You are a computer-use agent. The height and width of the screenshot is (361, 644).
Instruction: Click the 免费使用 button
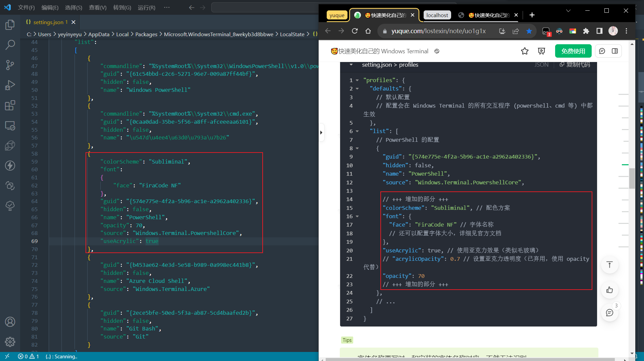[573, 51]
